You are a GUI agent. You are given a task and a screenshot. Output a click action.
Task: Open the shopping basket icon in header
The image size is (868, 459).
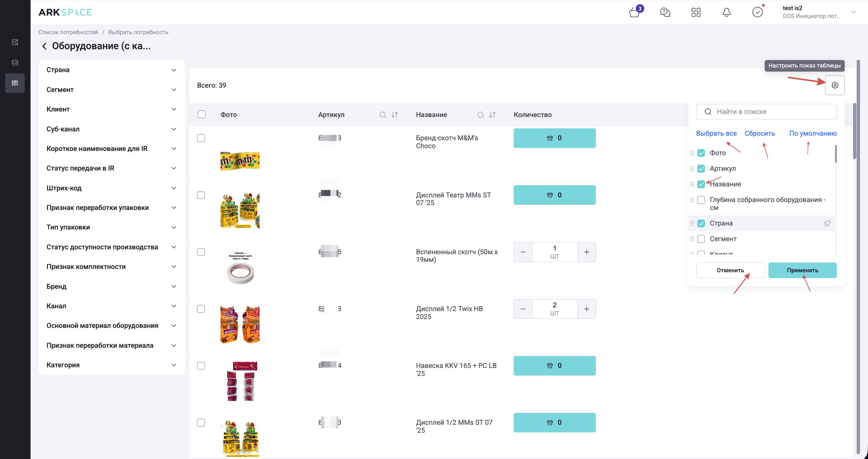click(634, 13)
